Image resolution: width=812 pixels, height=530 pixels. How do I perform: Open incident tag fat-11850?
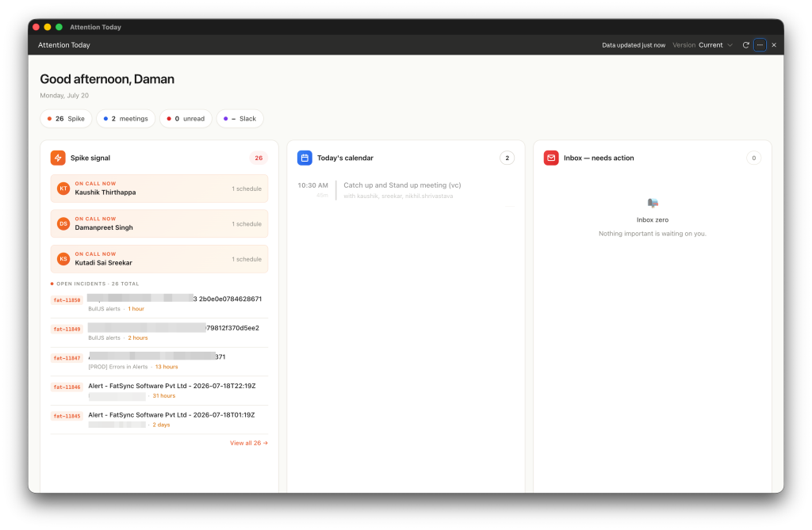67,300
